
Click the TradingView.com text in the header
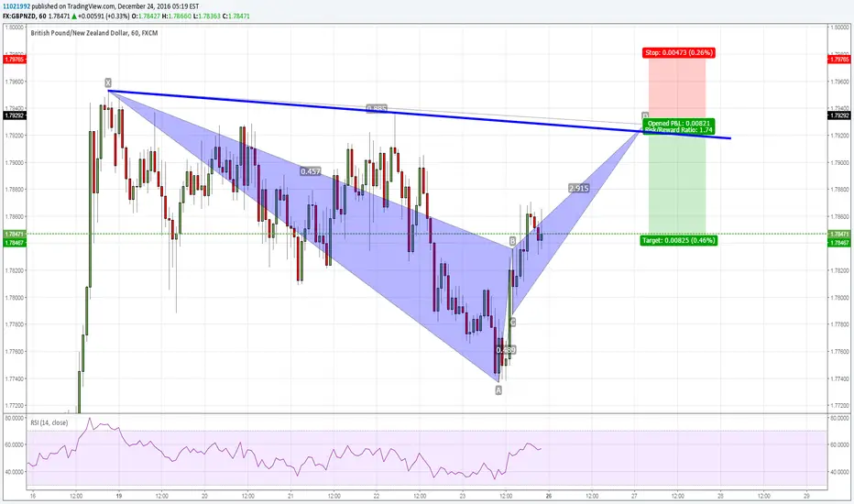click(90, 6)
